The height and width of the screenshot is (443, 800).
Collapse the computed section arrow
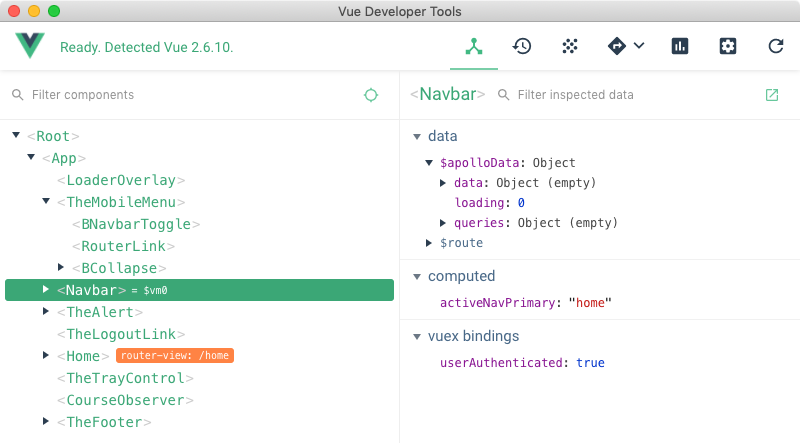point(417,277)
